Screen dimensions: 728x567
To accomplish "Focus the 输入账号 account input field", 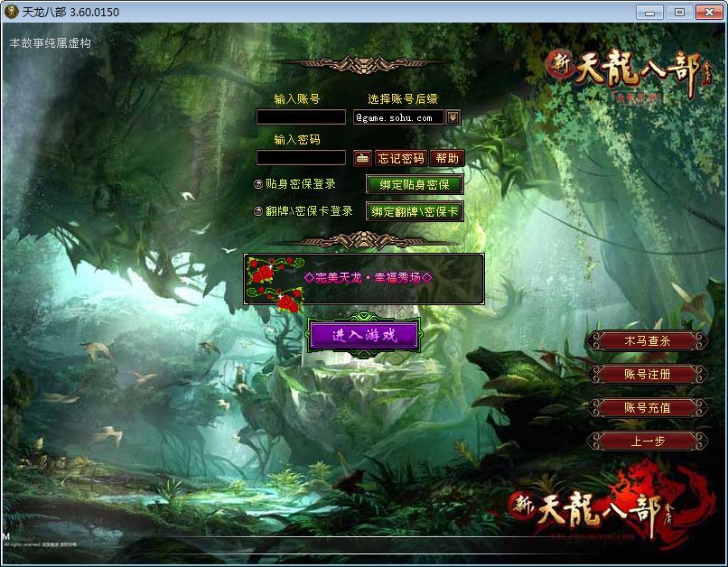I will click(x=301, y=117).
